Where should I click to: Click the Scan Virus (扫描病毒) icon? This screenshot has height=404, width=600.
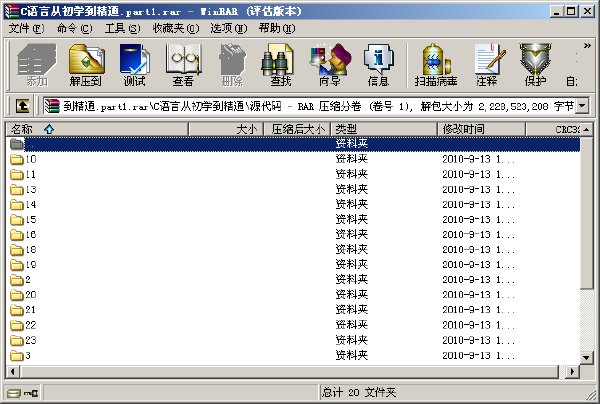(x=436, y=65)
